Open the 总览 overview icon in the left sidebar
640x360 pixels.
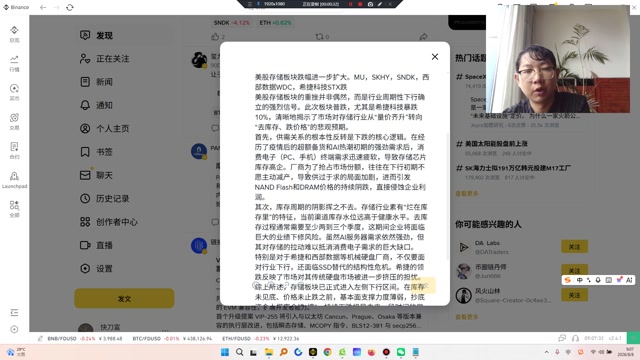point(14,34)
